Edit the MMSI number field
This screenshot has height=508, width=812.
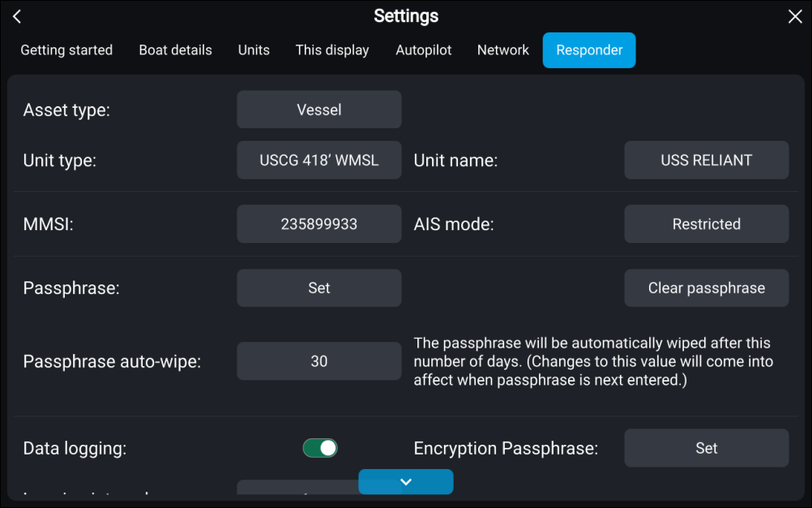(319, 224)
